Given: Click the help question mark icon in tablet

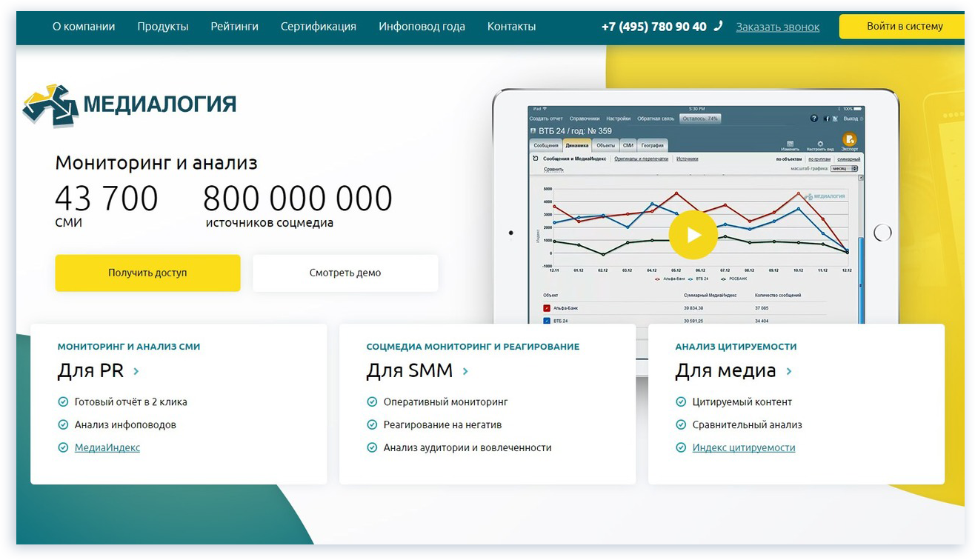Looking at the screenshot, I should 814,119.
